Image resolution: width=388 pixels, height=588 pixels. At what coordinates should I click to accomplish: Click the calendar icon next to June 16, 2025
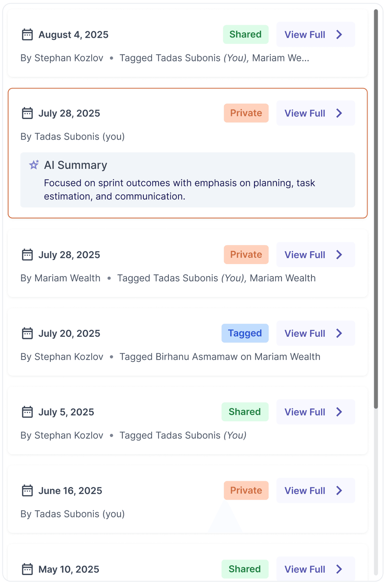[27, 490]
